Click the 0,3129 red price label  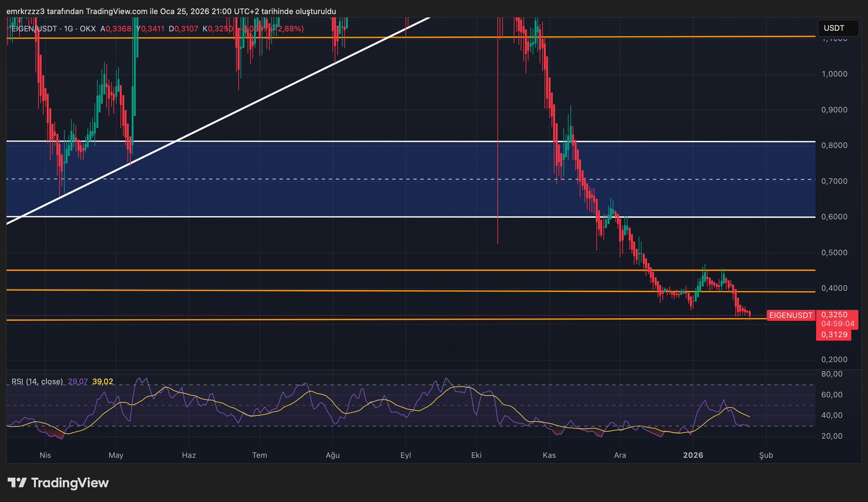pyautogui.click(x=834, y=335)
